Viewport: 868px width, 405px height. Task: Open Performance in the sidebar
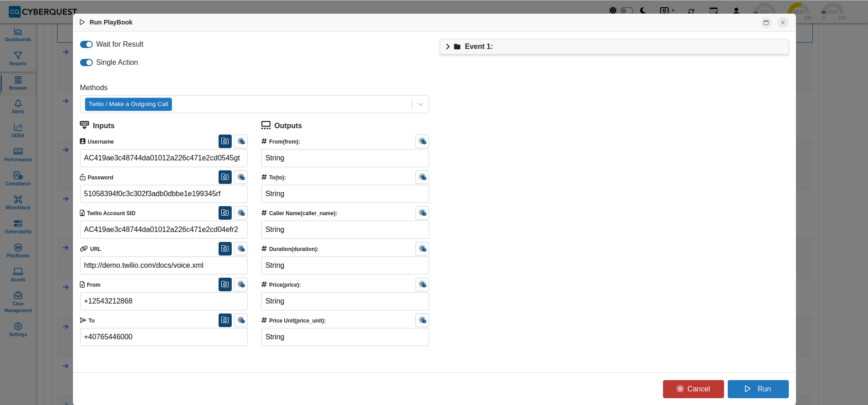[18, 155]
